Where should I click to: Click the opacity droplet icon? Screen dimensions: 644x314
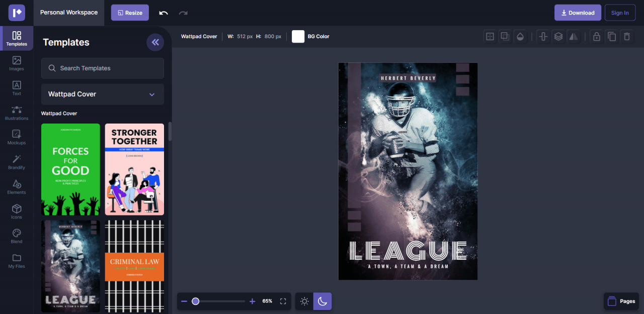tap(520, 37)
